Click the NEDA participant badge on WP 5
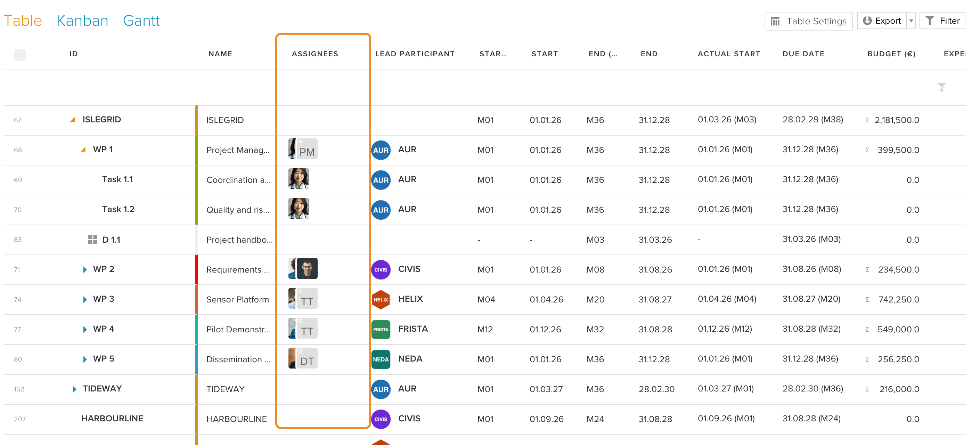 (x=381, y=359)
